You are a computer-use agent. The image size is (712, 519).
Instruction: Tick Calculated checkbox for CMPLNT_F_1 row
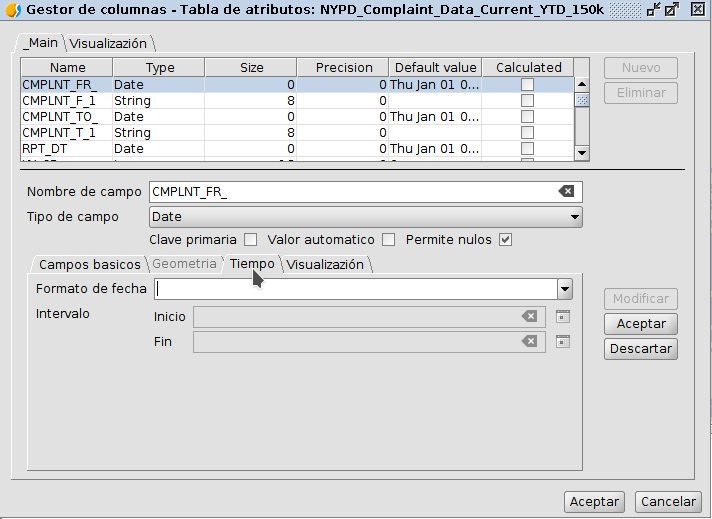pyautogui.click(x=527, y=101)
